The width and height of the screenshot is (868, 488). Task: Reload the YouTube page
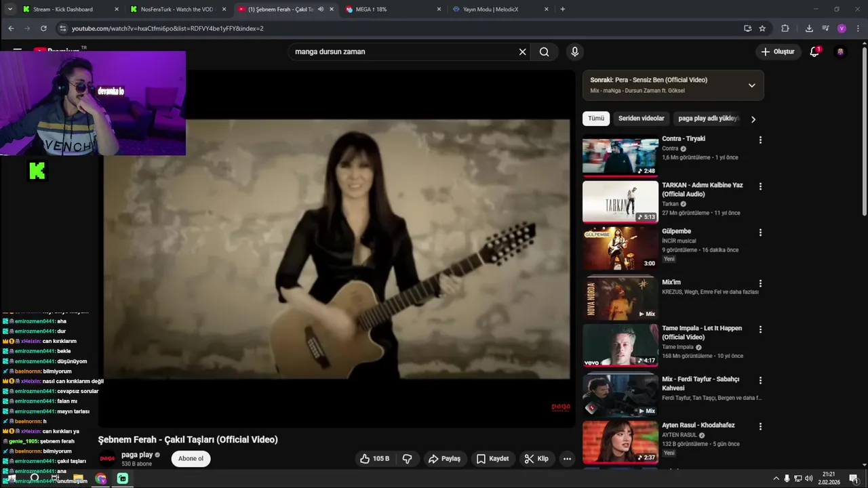(43, 28)
